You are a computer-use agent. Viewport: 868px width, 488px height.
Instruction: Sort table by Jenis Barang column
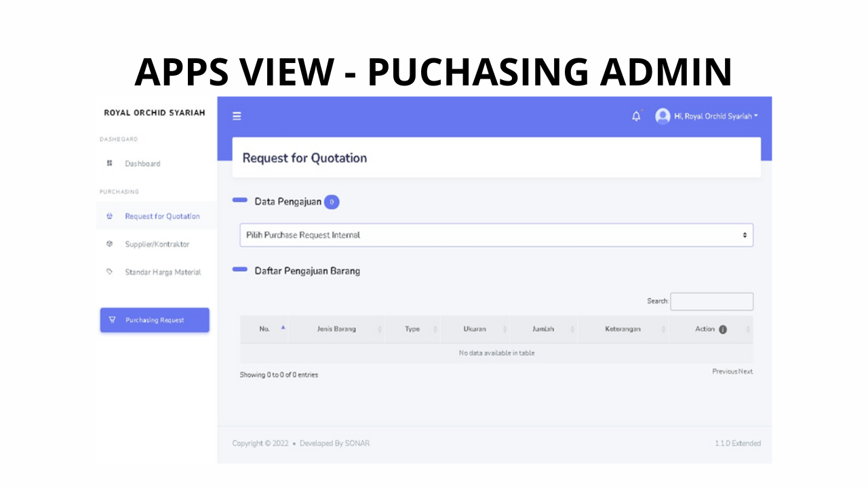coord(336,329)
